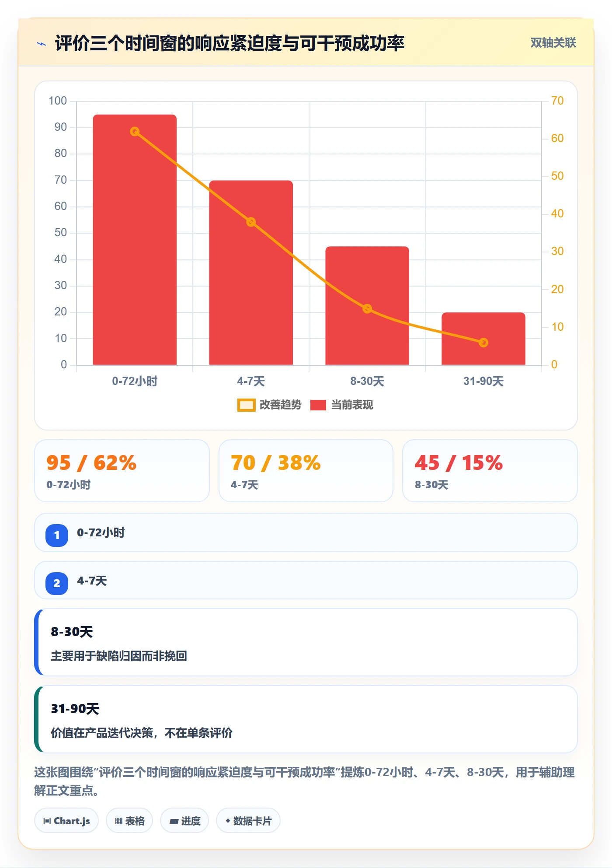Click the red bar for 4-7天
Image resolution: width=612 pixels, height=868 pixels.
251,273
